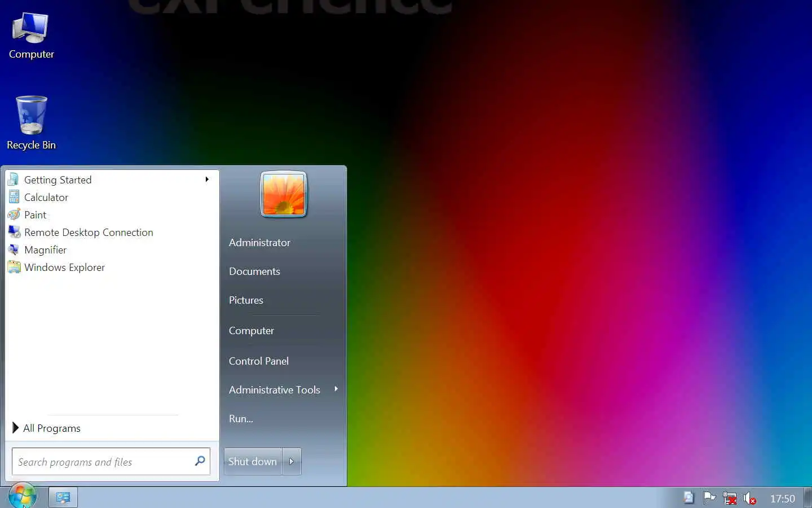This screenshot has width=812, height=508.
Task: Open Computer in the Start menu right pane
Action: 251,330
